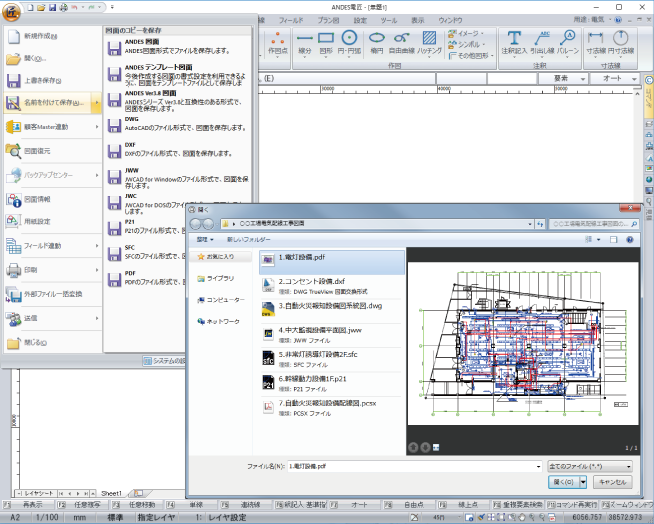Click the new document icon in quick access toolbar
The height and width of the screenshot is (524, 654).
pos(30,8)
